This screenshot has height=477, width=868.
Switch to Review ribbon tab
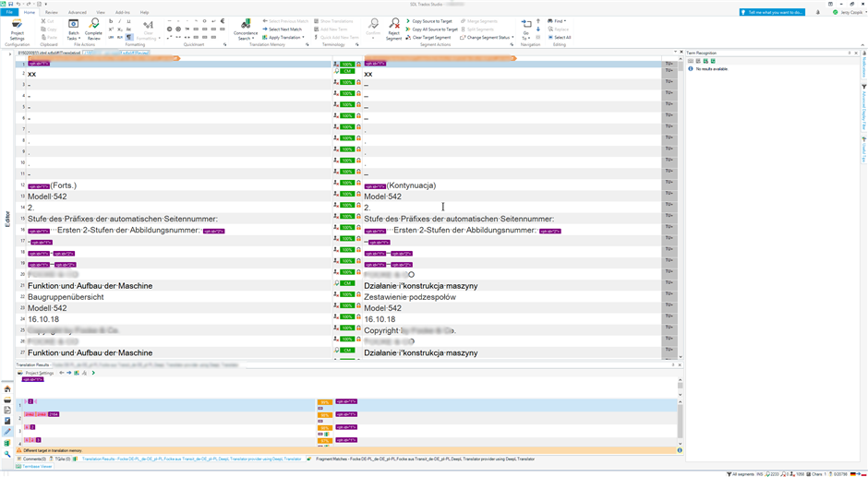tap(52, 12)
